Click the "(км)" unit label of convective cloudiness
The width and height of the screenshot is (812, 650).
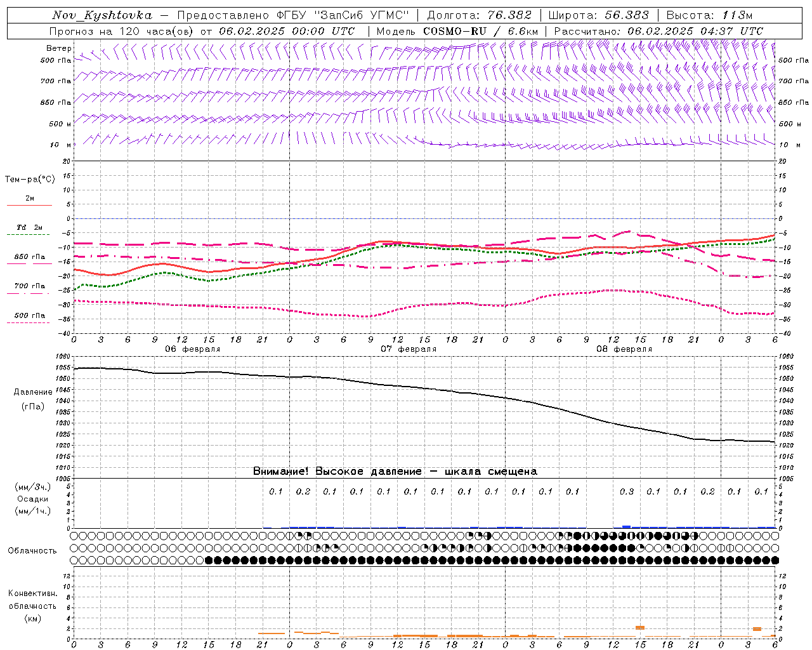33,618
